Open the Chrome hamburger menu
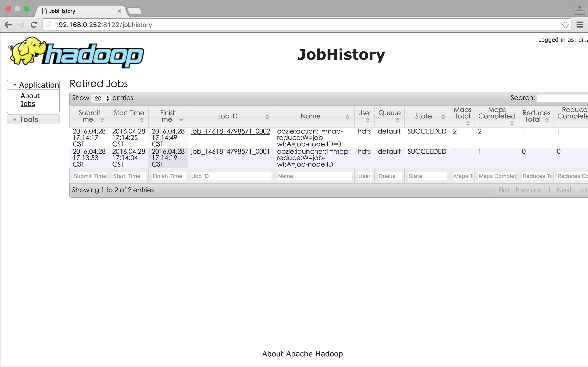588x367 pixels. [580, 25]
